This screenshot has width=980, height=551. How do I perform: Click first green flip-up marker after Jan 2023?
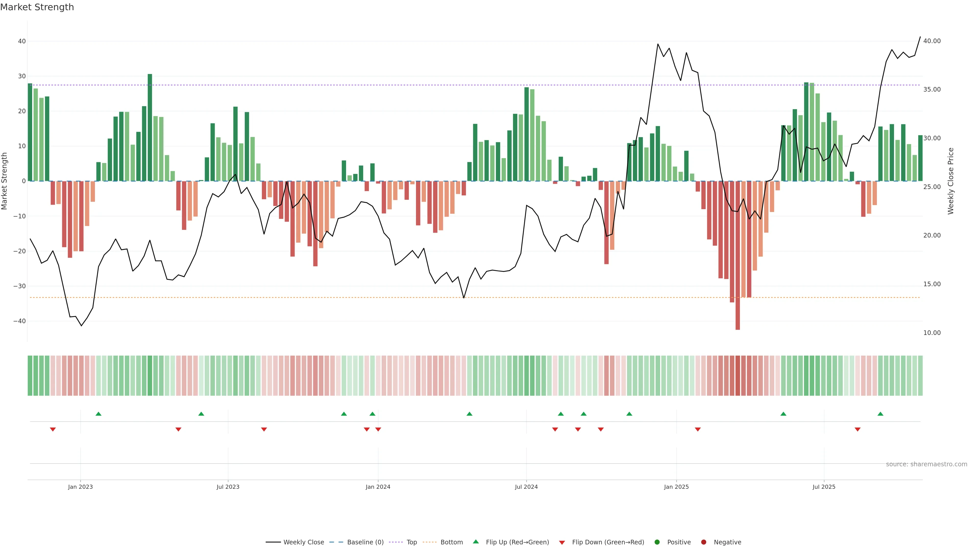(99, 414)
